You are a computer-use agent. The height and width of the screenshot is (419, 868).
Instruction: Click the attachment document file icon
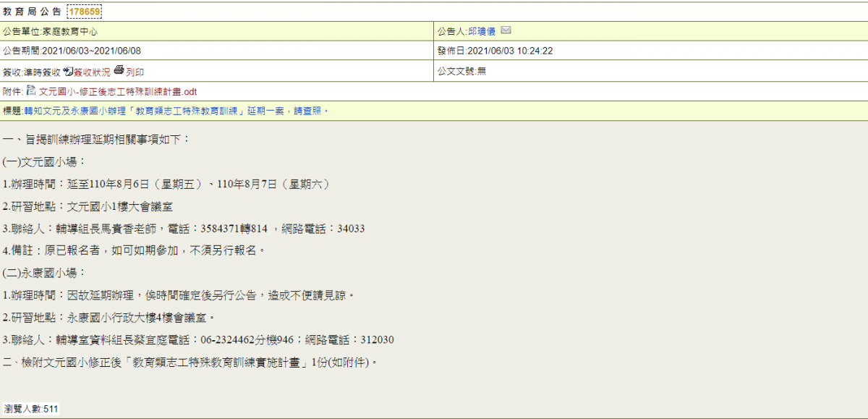click(x=31, y=90)
